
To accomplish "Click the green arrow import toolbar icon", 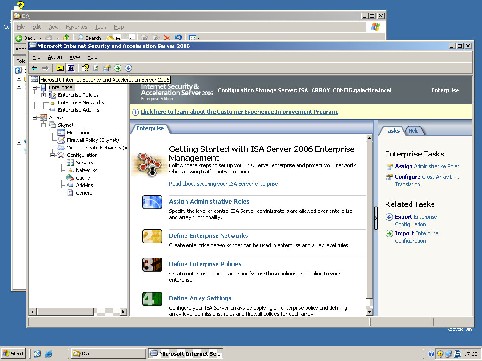I will pyautogui.click(x=118, y=68).
